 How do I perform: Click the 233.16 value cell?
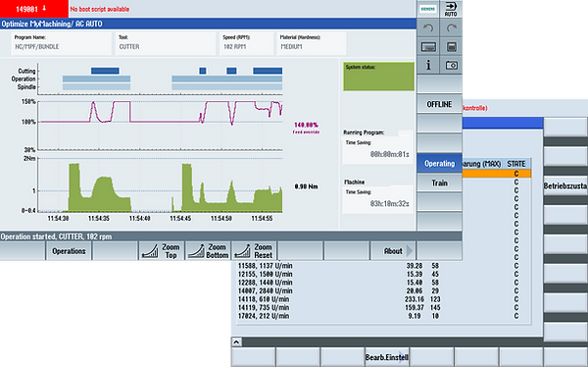[414, 299]
